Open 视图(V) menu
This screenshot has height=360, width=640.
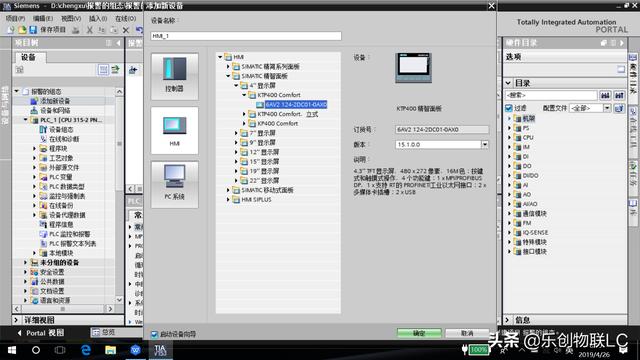(x=71, y=18)
